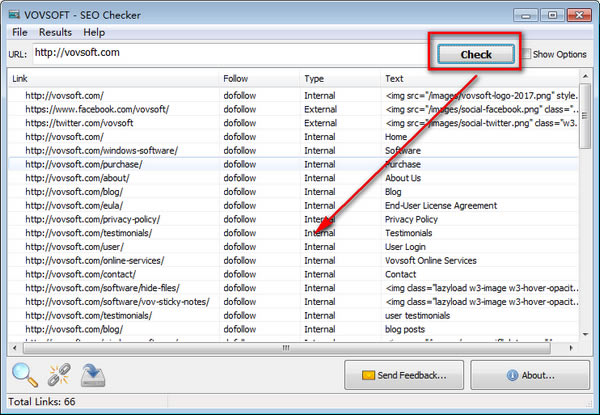This screenshot has height=415, width=600.
Task: Click the 'User Login' text cell
Action: pos(405,247)
